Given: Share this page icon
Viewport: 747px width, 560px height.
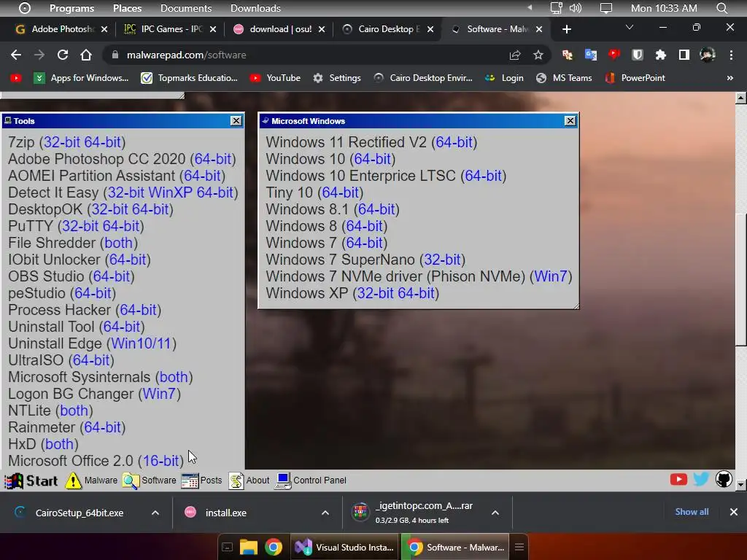Looking at the screenshot, I should (515, 55).
